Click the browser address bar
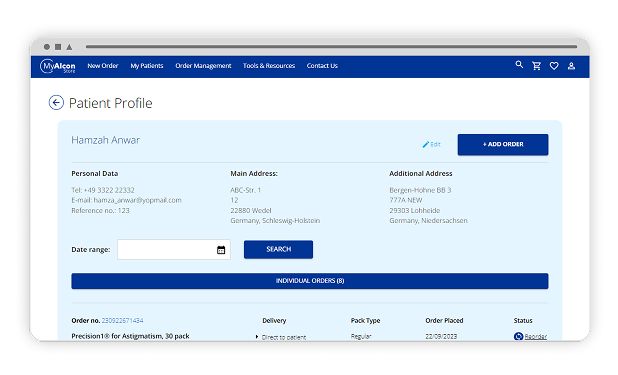The width and height of the screenshot is (618, 375). (331, 47)
